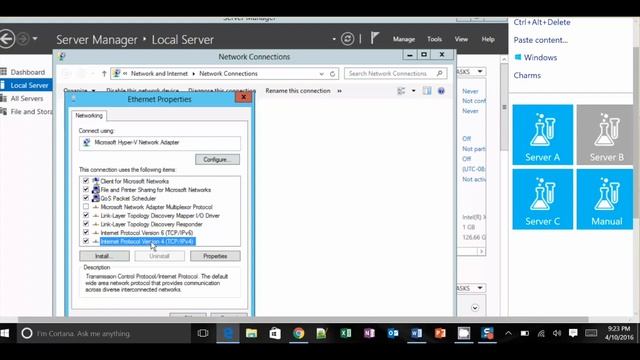Click the up arrow in Network Connections
Image resolution: width=640 pixels, height=360 pixels.
pos(104,73)
